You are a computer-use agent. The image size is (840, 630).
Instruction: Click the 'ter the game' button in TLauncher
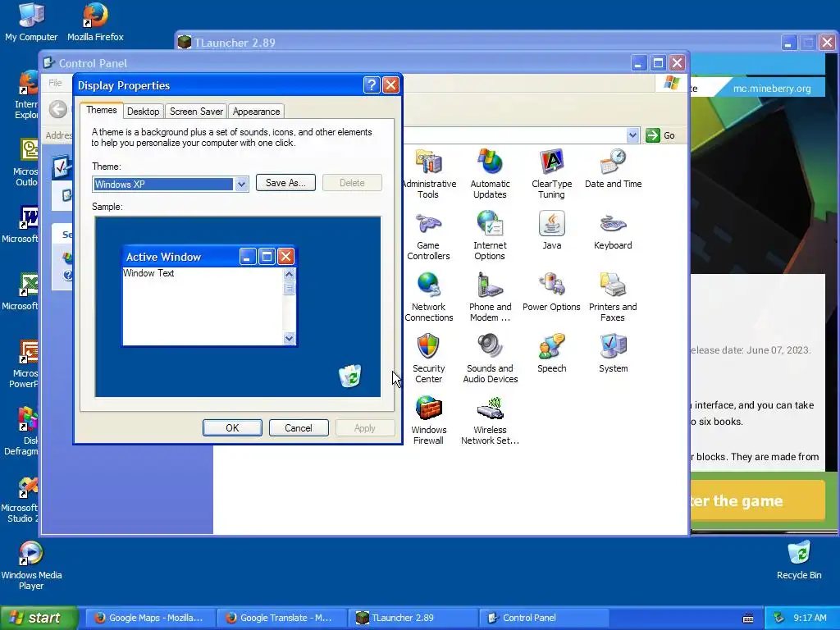pyautogui.click(x=757, y=500)
